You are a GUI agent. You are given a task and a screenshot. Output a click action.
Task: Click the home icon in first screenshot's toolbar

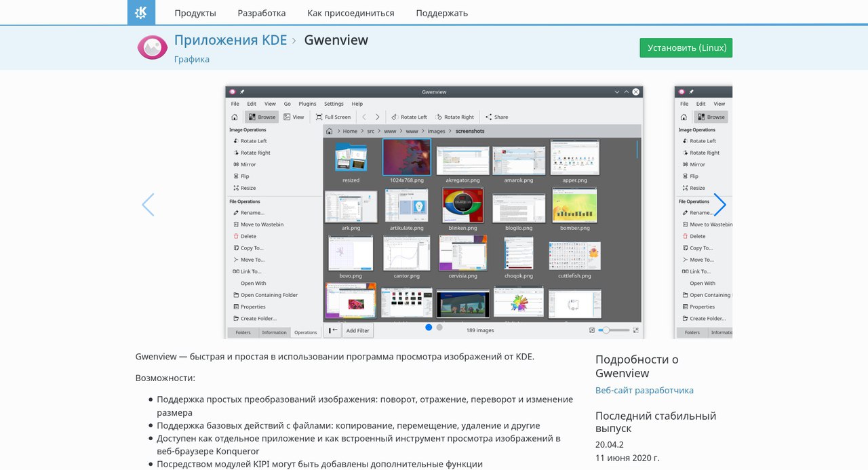(235, 117)
